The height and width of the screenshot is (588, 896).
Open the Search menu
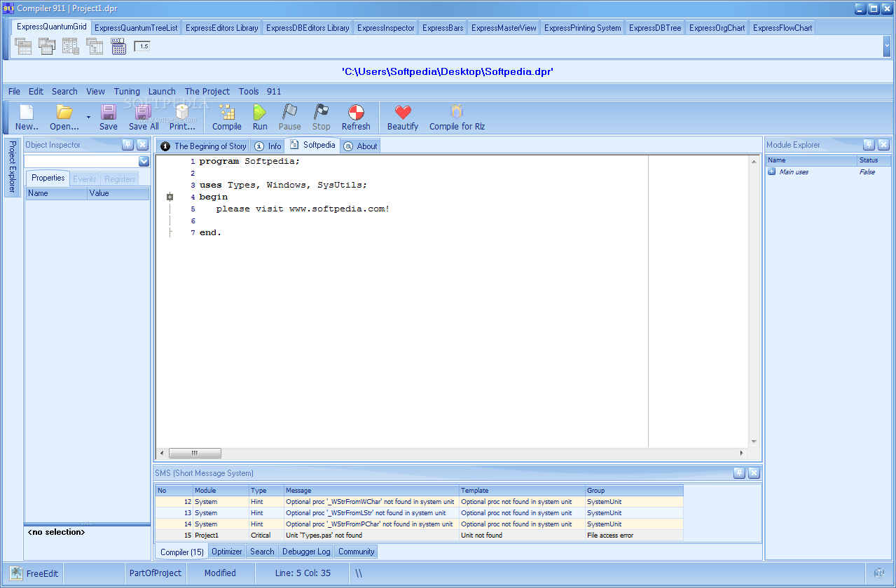tap(64, 91)
